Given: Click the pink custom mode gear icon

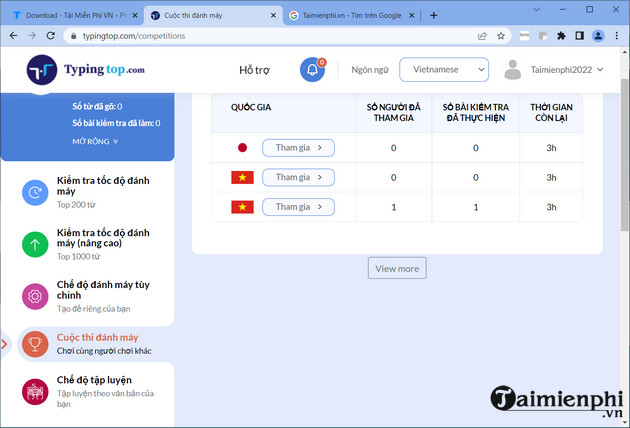Looking at the screenshot, I should [x=35, y=297].
